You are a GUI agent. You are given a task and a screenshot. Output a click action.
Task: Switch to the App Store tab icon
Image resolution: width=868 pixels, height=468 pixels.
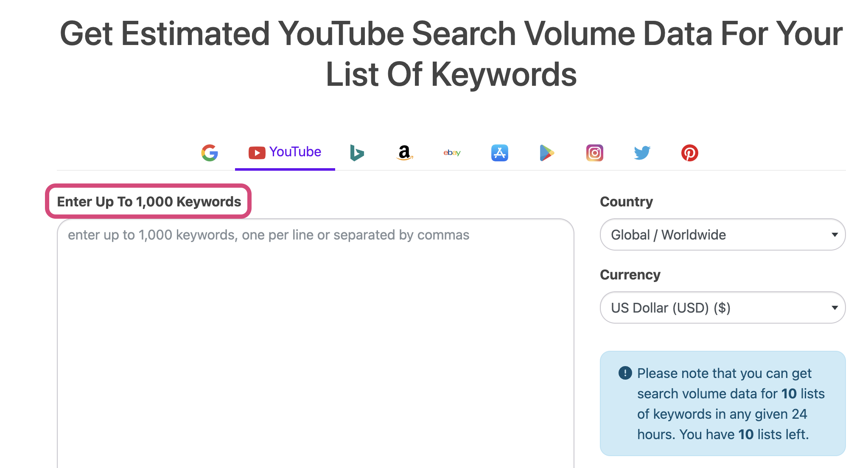tap(500, 153)
